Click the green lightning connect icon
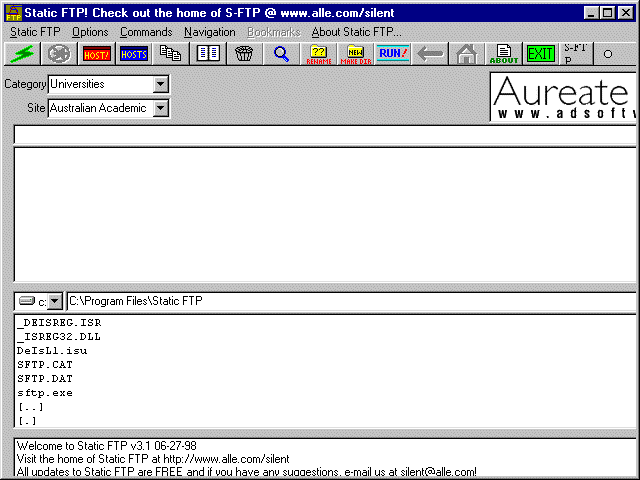The width and height of the screenshot is (640, 480). 22,54
